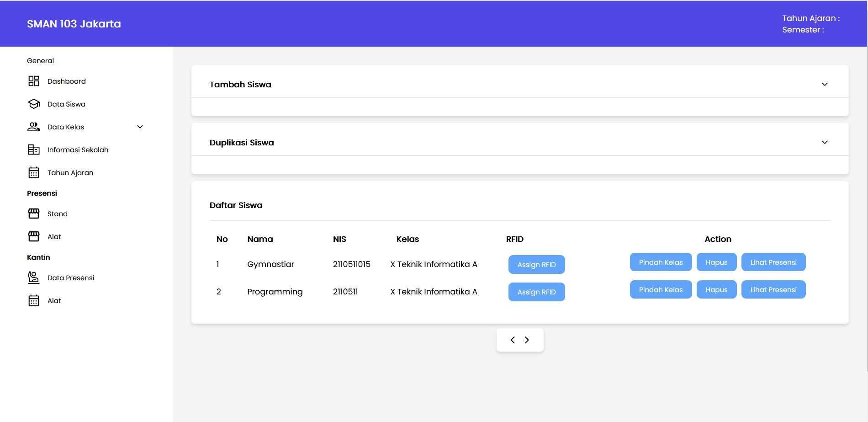Viewport: 868px width, 422px height.
Task: Click the Presensi Alat storefront icon
Action: click(x=34, y=236)
